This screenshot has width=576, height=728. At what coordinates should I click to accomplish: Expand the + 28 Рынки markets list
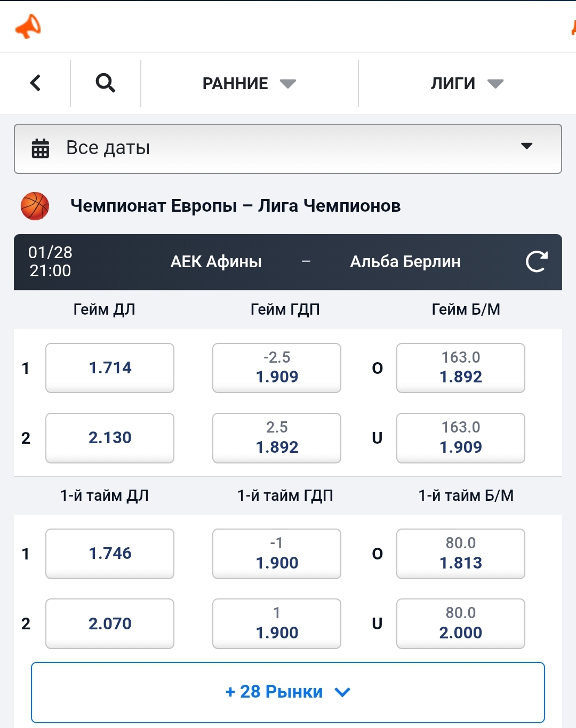288,692
